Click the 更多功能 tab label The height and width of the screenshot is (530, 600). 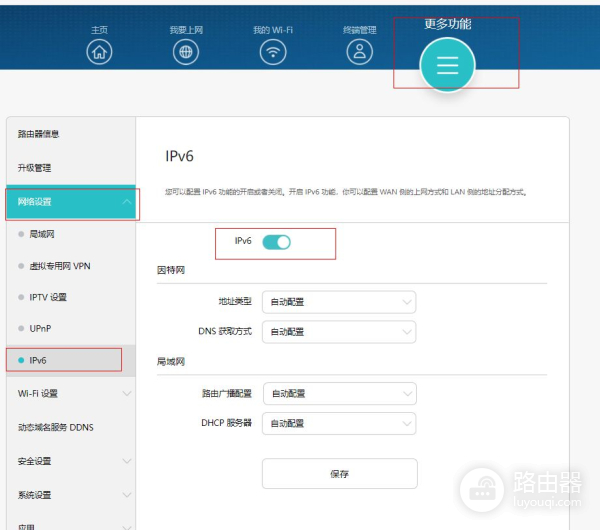tap(448, 24)
